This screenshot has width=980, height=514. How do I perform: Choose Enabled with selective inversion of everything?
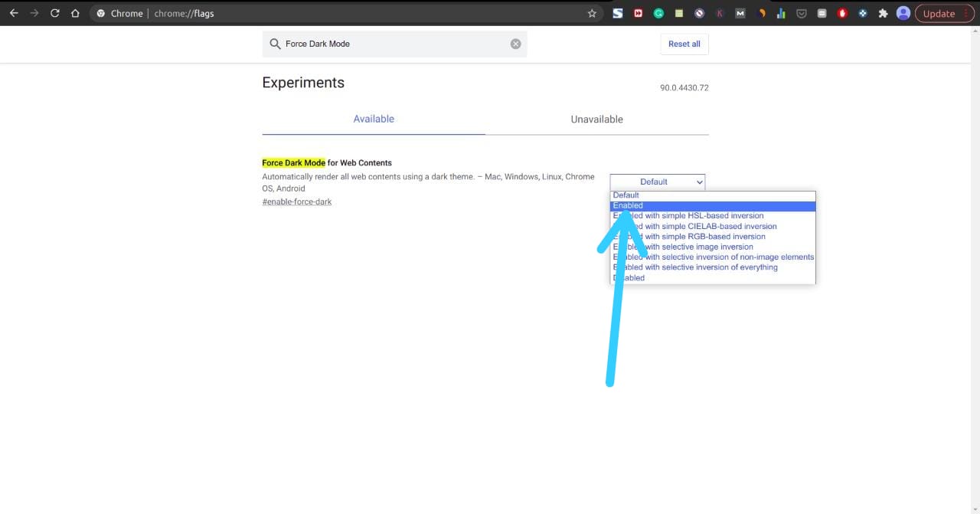pyautogui.click(x=713, y=267)
